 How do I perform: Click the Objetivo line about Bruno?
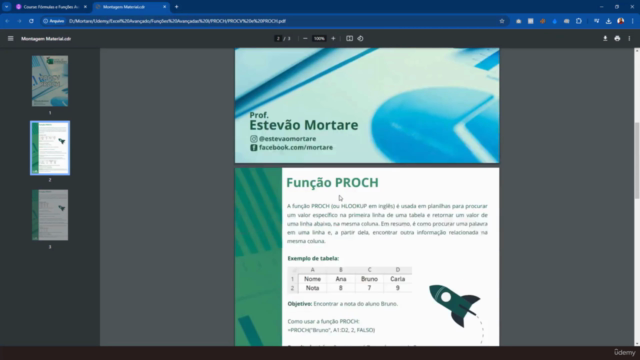click(x=342, y=304)
